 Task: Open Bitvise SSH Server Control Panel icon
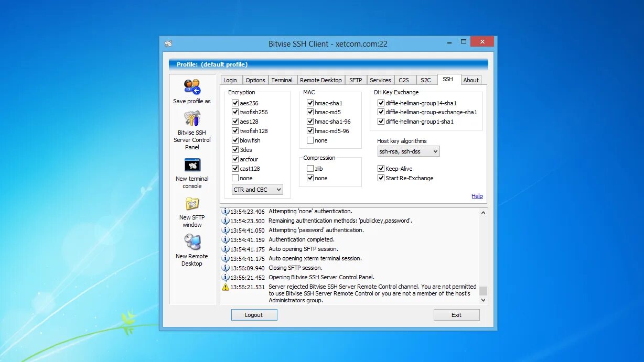192,118
